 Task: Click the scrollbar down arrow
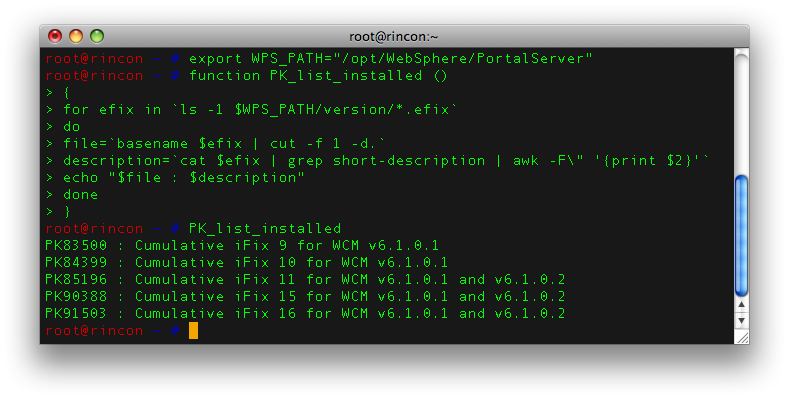pyautogui.click(x=741, y=321)
